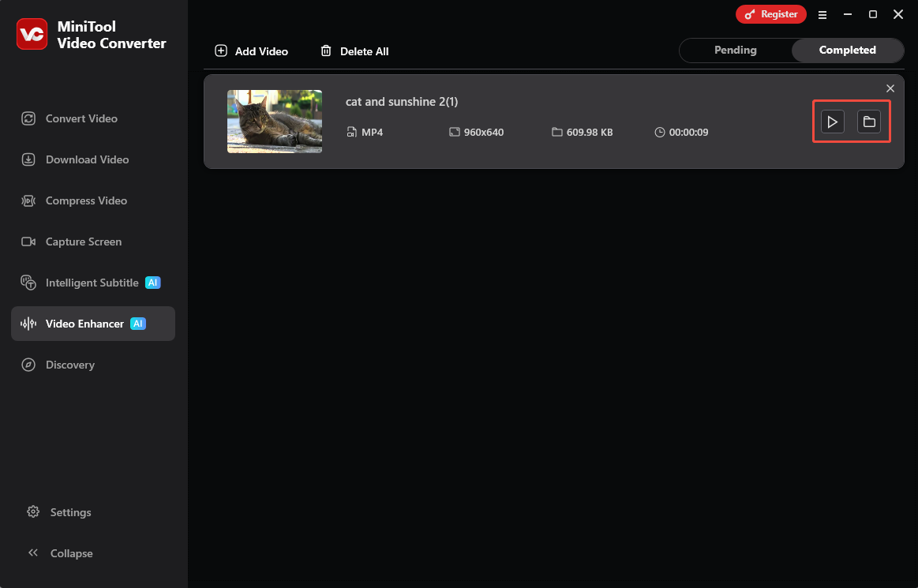918x588 pixels.
Task: Click Add Video button
Action: 251,51
